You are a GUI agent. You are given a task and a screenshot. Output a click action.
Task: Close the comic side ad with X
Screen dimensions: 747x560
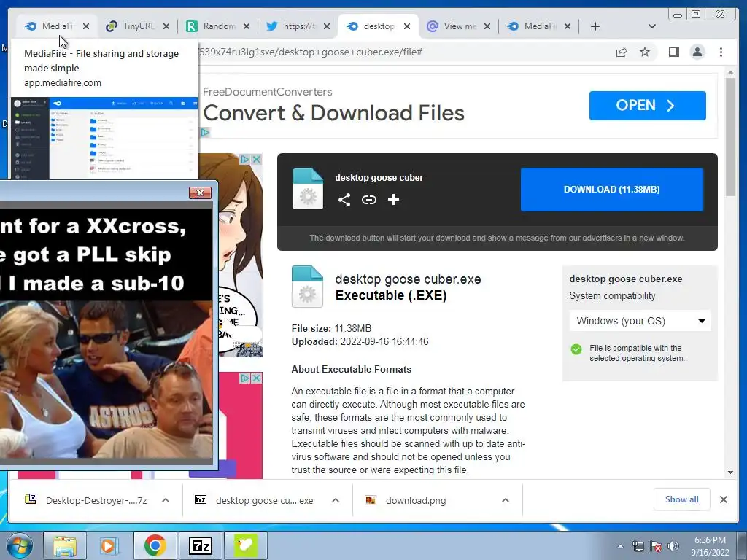[256, 159]
